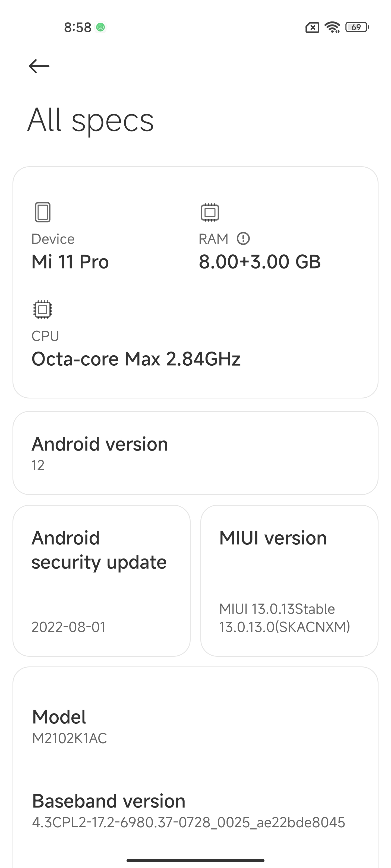Open the MIUI version card
The width and height of the screenshot is (391, 868).
click(x=289, y=580)
